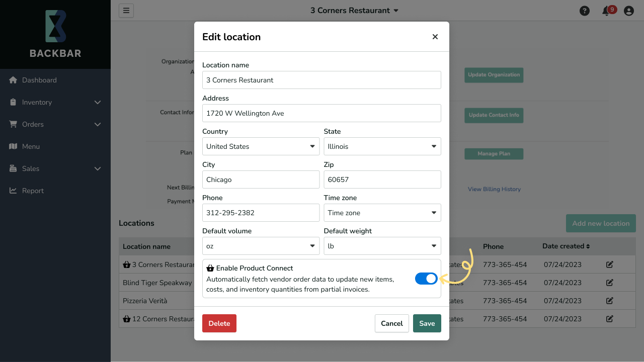644x362 pixels.
Task: Click the basket icon beside 12 Corners Restaurant
Action: pyautogui.click(x=127, y=319)
